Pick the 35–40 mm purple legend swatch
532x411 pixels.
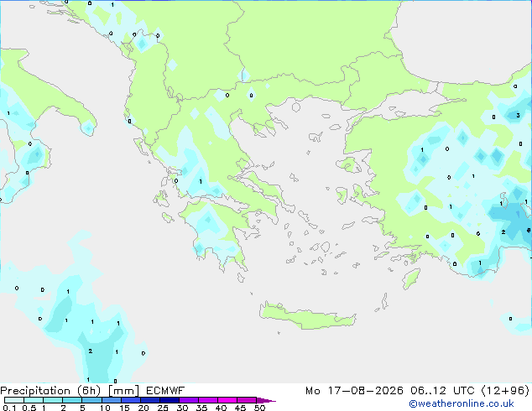[x=207, y=400]
